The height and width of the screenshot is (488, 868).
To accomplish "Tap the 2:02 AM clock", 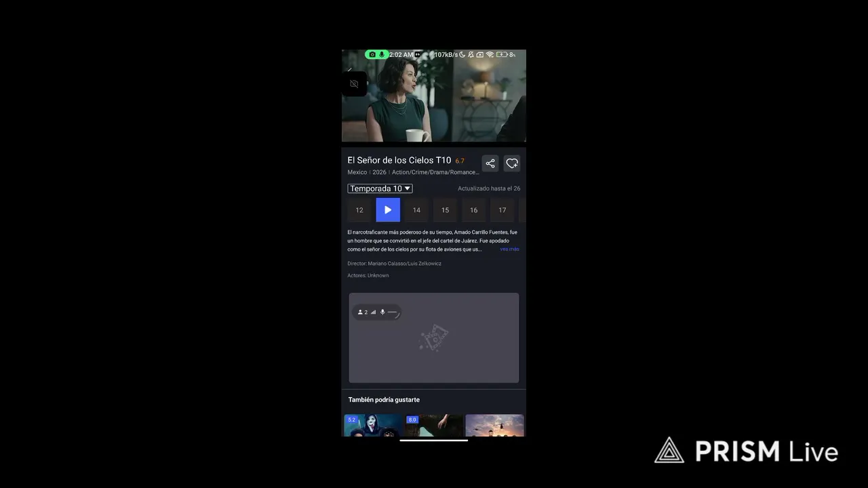I will pos(401,54).
